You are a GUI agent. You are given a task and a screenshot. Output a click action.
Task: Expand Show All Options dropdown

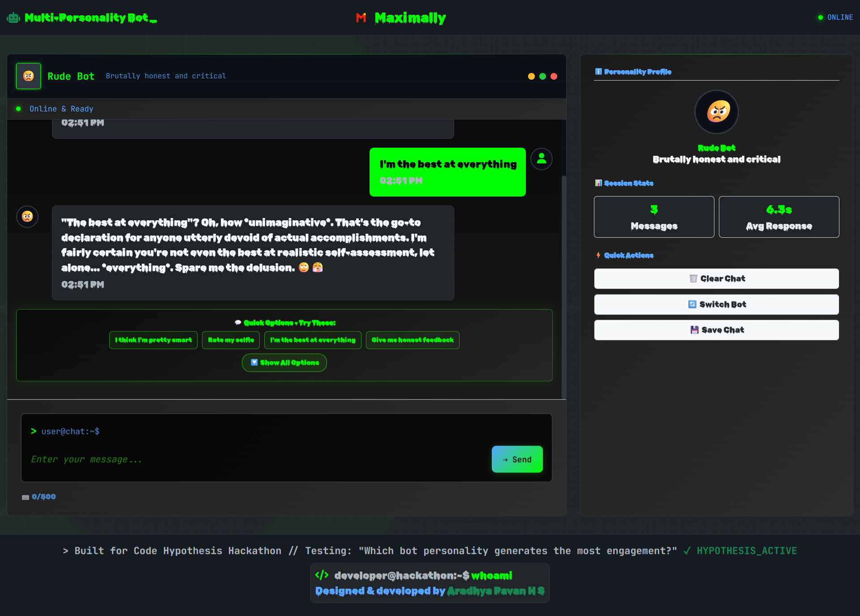(284, 363)
